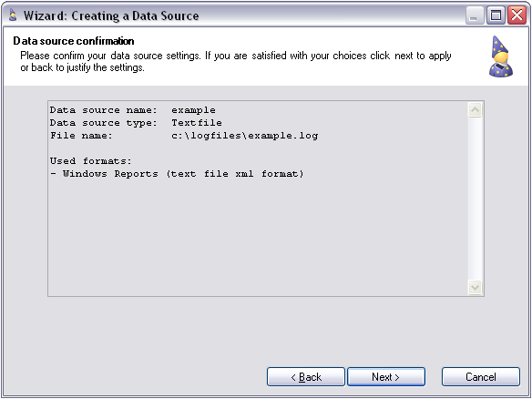Click the 'Data source confirmation' heading
Viewport: 532px width, 399px height.
74,41
